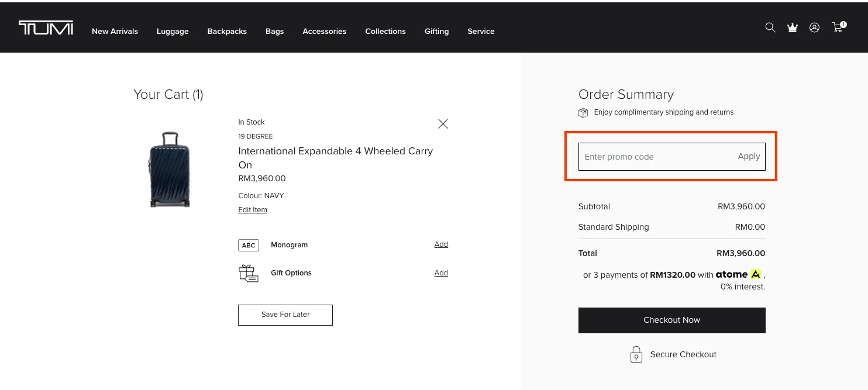Click the Standard Shipping label
This screenshot has height=390, width=868.
(x=614, y=227)
